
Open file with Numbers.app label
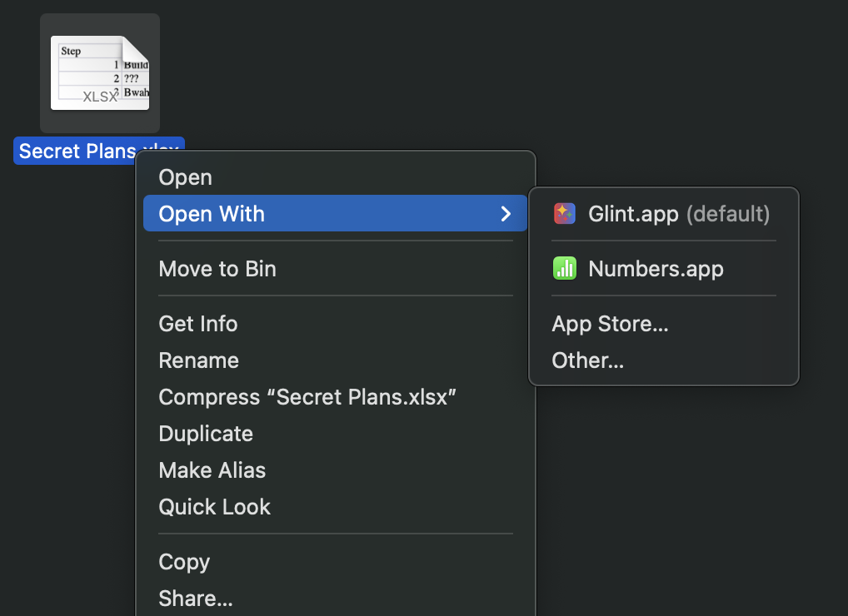(656, 269)
